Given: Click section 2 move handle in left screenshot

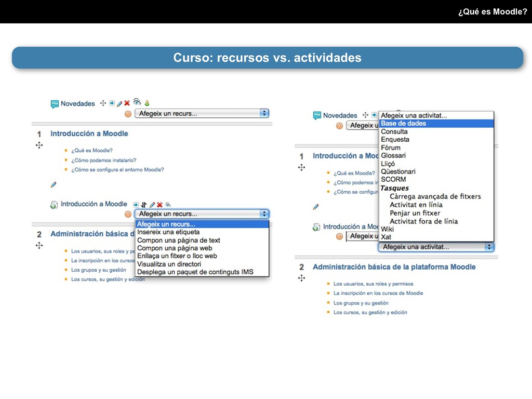Looking at the screenshot, I should click(x=39, y=245).
